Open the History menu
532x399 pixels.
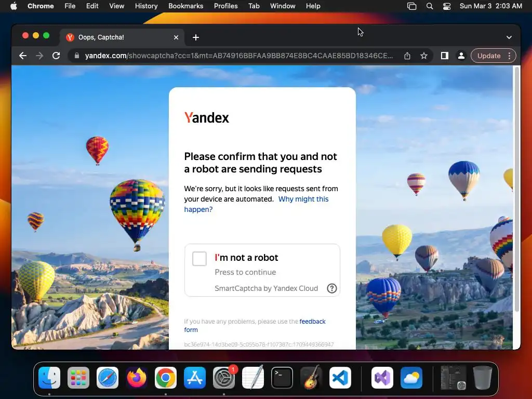click(x=146, y=6)
